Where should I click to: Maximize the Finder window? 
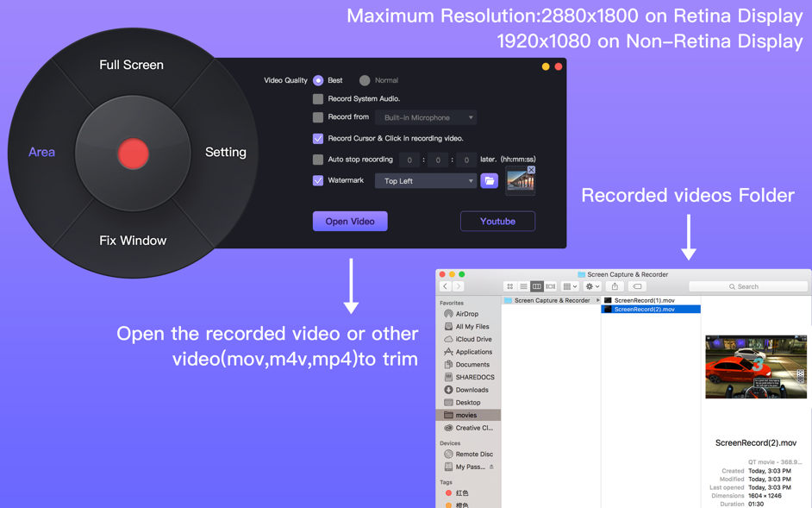click(x=462, y=274)
